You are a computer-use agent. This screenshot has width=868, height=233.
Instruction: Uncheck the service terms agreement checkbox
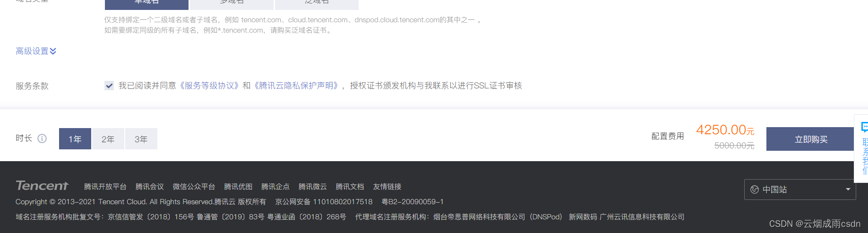(109, 86)
